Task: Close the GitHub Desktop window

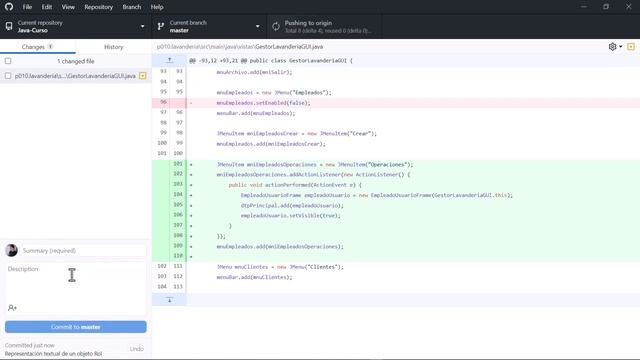Action: tap(629, 7)
